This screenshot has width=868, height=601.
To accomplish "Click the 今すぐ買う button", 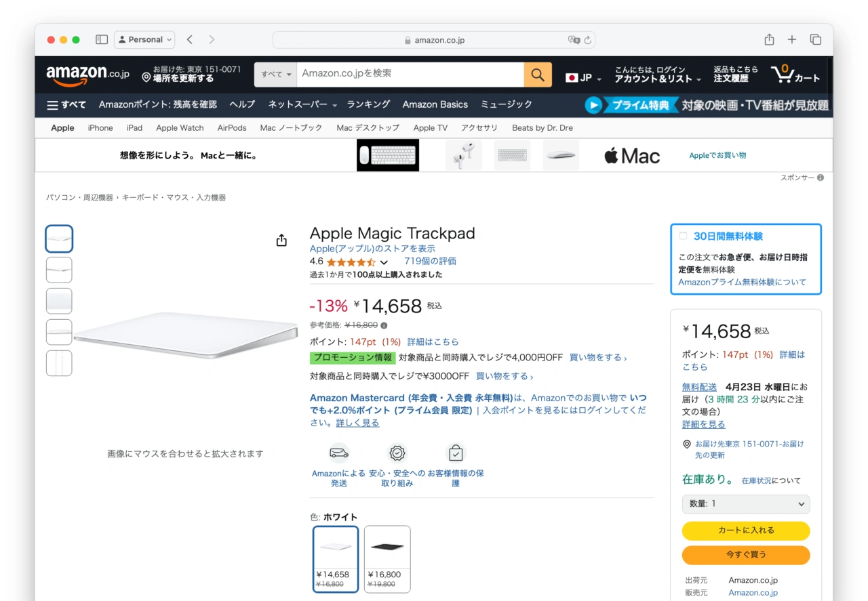I will (x=745, y=555).
